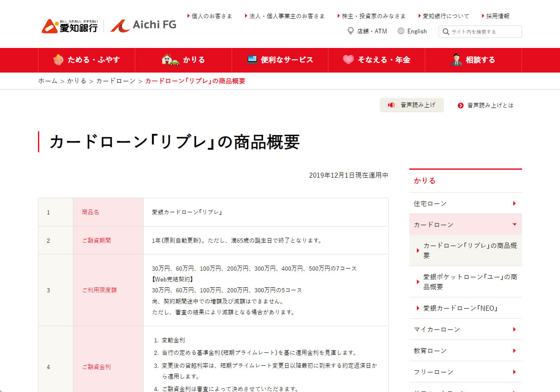This screenshot has height=392, width=560.
Task: Open the 相談する menu
Action: 473,60
